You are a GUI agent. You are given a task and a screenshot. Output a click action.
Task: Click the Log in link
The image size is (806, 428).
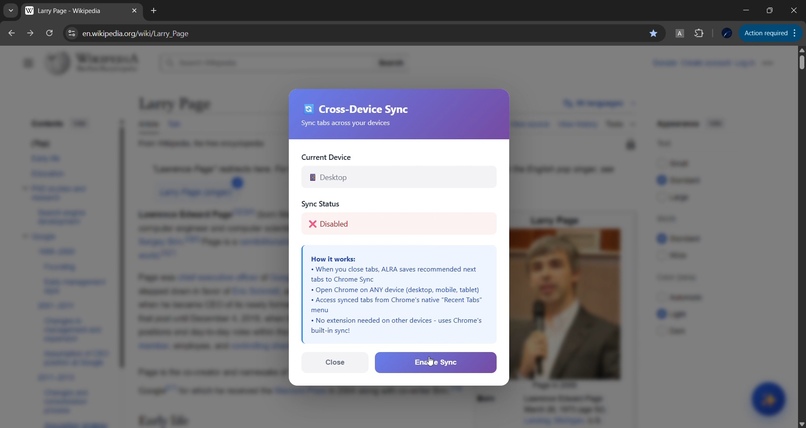click(x=745, y=63)
